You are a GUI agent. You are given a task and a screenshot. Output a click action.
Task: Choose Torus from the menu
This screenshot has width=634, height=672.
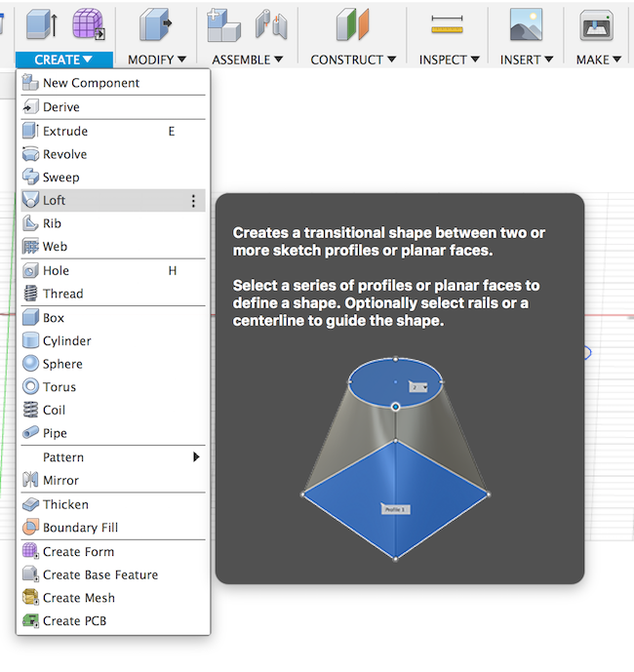click(113, 387)
